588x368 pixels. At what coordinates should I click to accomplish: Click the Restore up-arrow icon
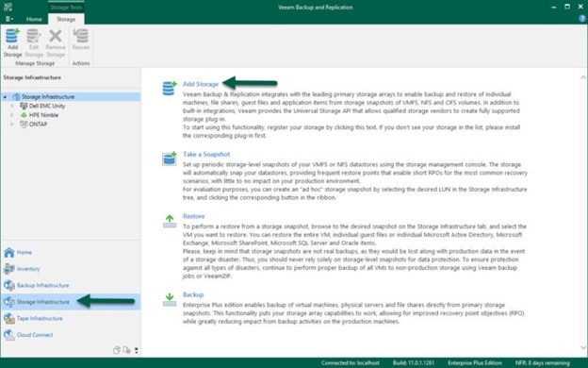click(170, 221)
